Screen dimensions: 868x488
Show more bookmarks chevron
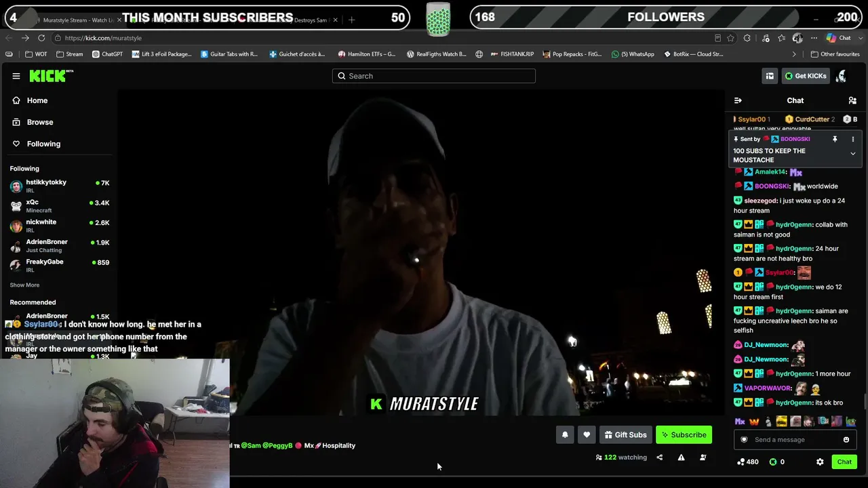[x=794, y=54]
